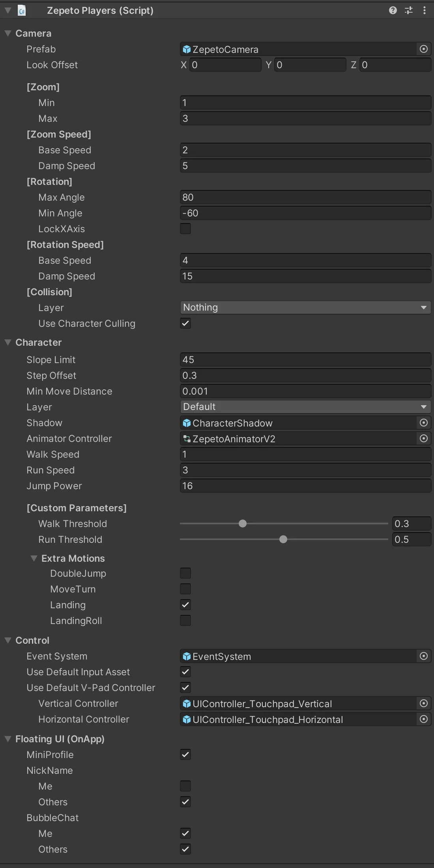The height and width of the screenshot is (868, 434).
Task: Enable the LockXAxis checkbox
Action: [185, 229]
